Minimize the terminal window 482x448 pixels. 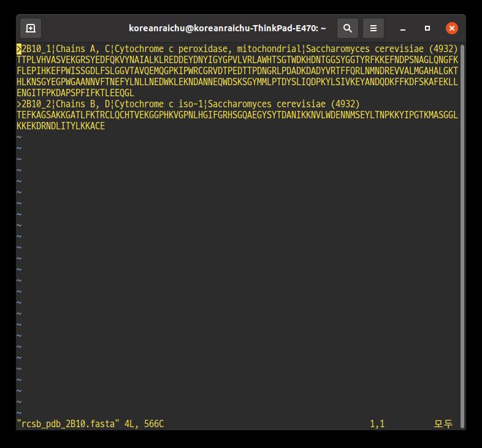(x=403, y=28)
